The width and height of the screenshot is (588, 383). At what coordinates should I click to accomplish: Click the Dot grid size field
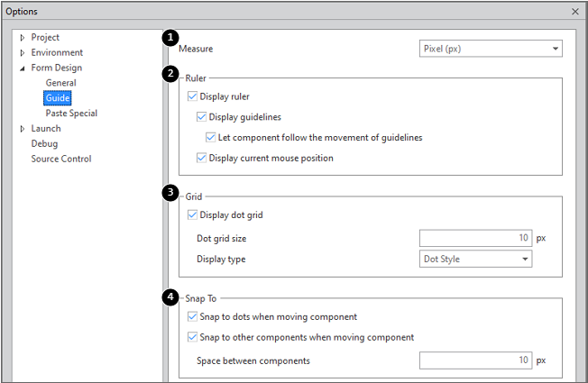(x=476, y=239)
